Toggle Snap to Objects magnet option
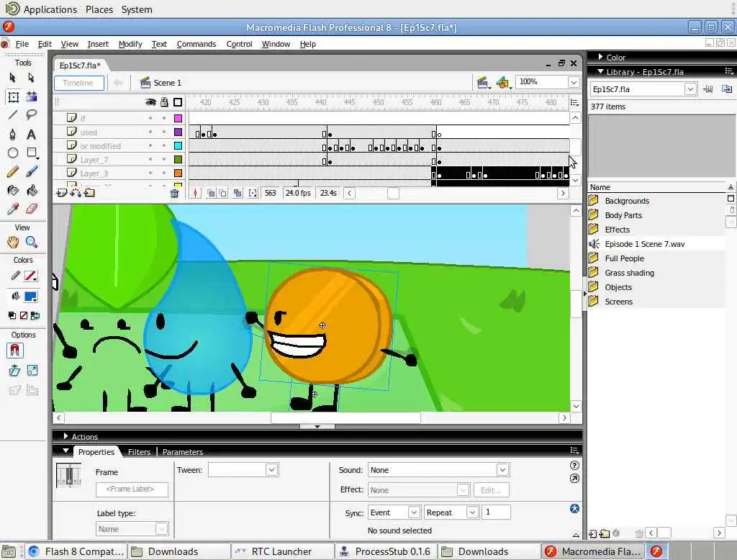 point(14,351)
